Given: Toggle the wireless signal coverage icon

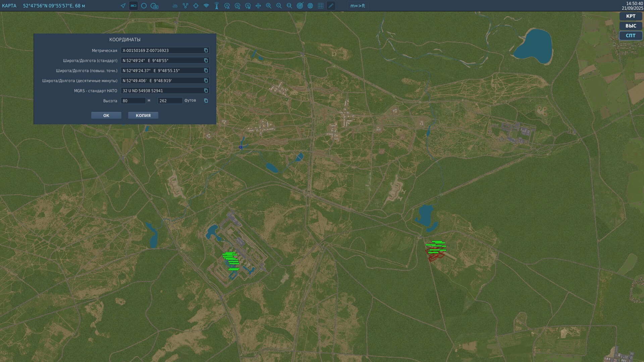Looking at the screenshot, I should 206,6.
